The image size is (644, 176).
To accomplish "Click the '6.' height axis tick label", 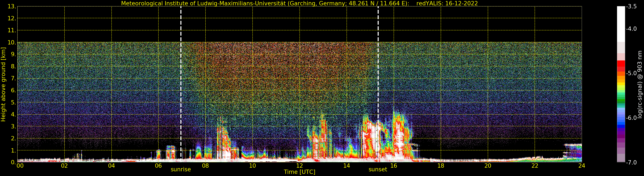I will tap(13, 90).
